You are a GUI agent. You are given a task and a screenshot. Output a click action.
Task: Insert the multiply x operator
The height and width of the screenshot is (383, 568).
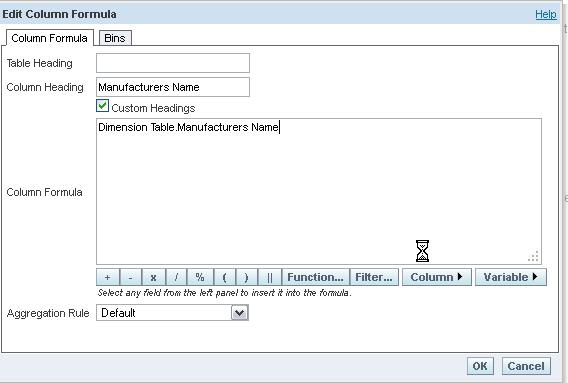coord(154,277)
